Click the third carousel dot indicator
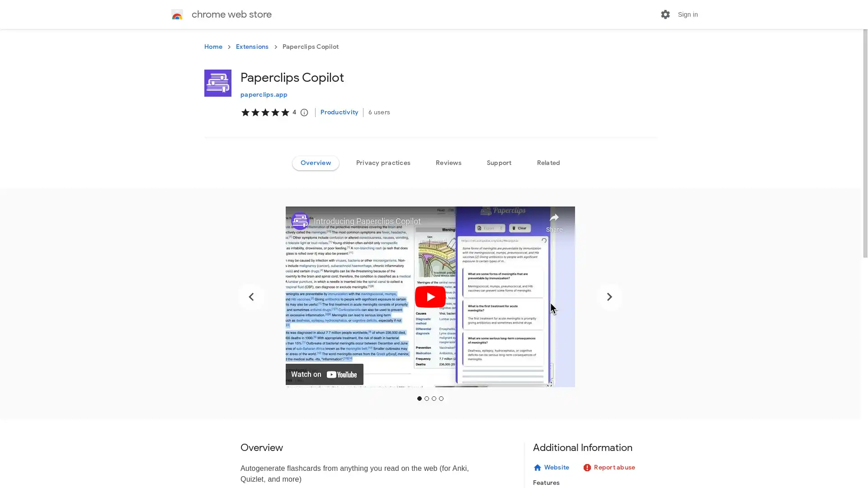The image size is (868, 488). click(434, 399)
